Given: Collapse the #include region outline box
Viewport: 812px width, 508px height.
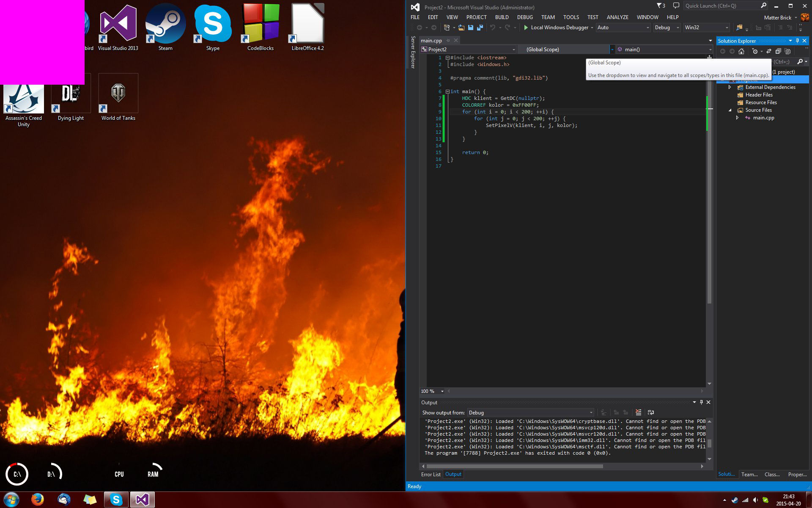Looking at the screenshot, I should (x=447, y=58).
